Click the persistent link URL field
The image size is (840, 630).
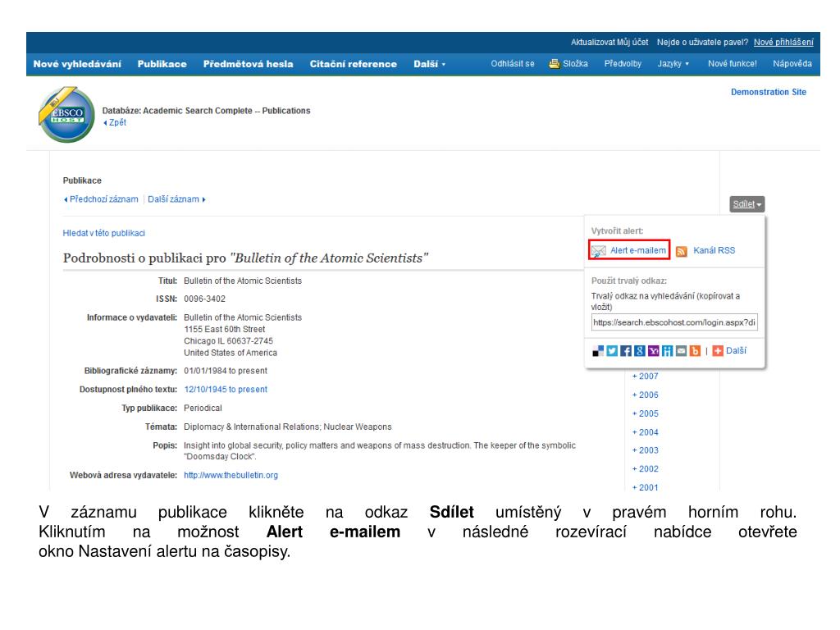click(x=674, y=322)
